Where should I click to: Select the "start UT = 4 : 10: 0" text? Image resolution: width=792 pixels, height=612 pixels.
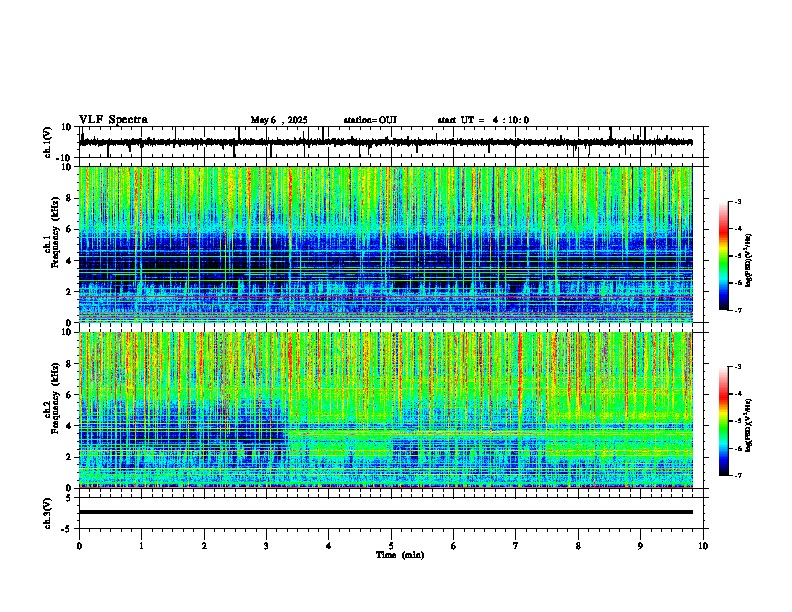click(483, 120)
